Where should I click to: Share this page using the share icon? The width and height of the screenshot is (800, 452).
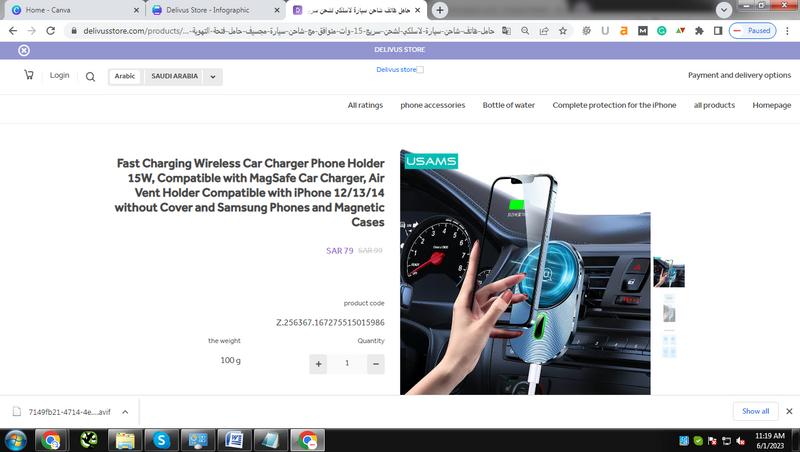(x=544, y=31)
